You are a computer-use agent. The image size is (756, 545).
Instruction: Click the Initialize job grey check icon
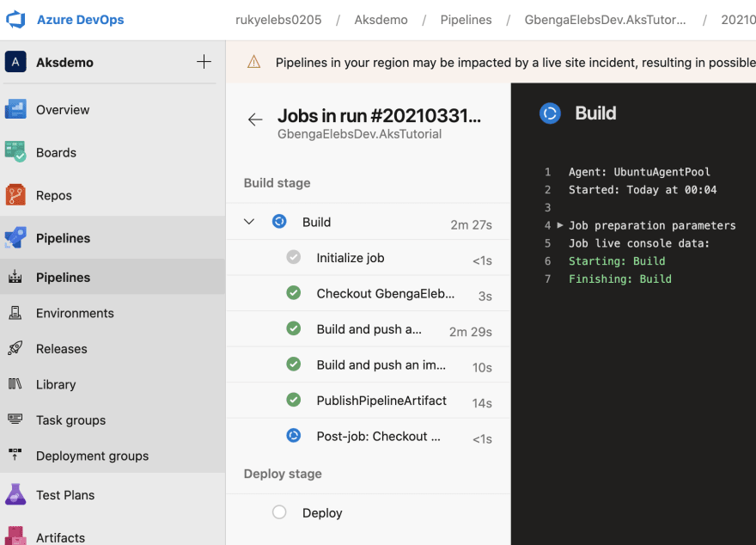(293, 257)
